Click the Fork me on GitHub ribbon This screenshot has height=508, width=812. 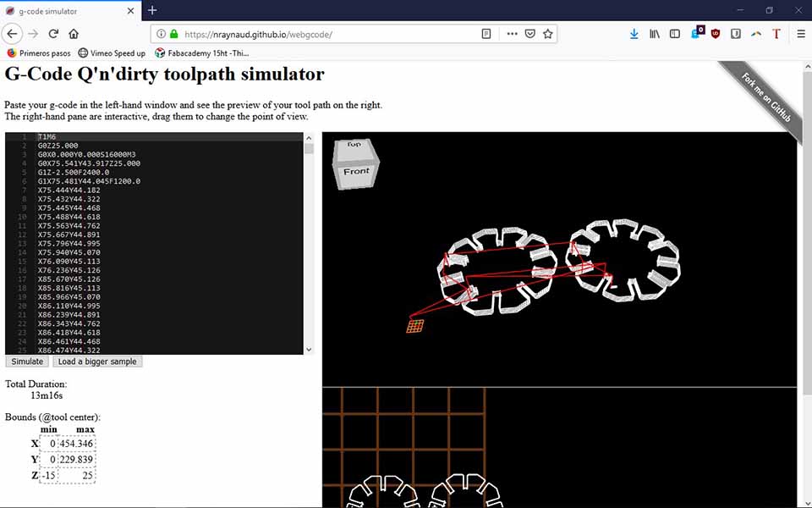pyautogui.click(x=765, y=97)
